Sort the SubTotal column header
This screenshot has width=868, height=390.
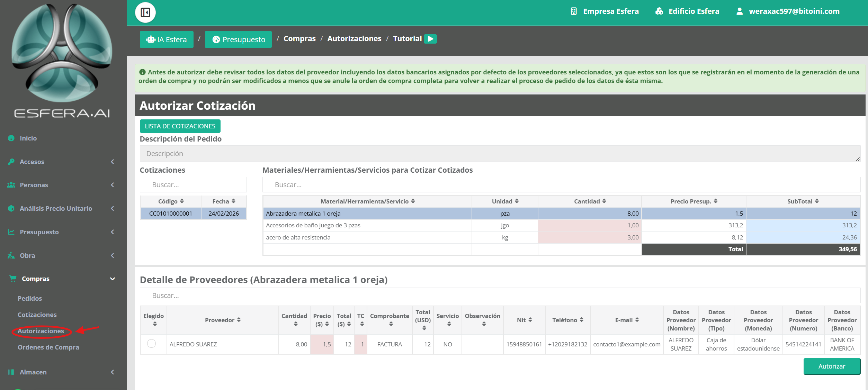click(x=803, y=201)
